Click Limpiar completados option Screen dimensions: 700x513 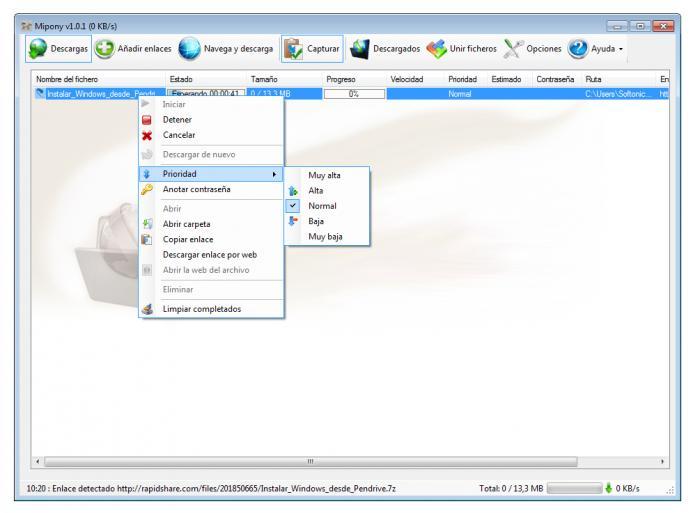[x=201, y=309]
